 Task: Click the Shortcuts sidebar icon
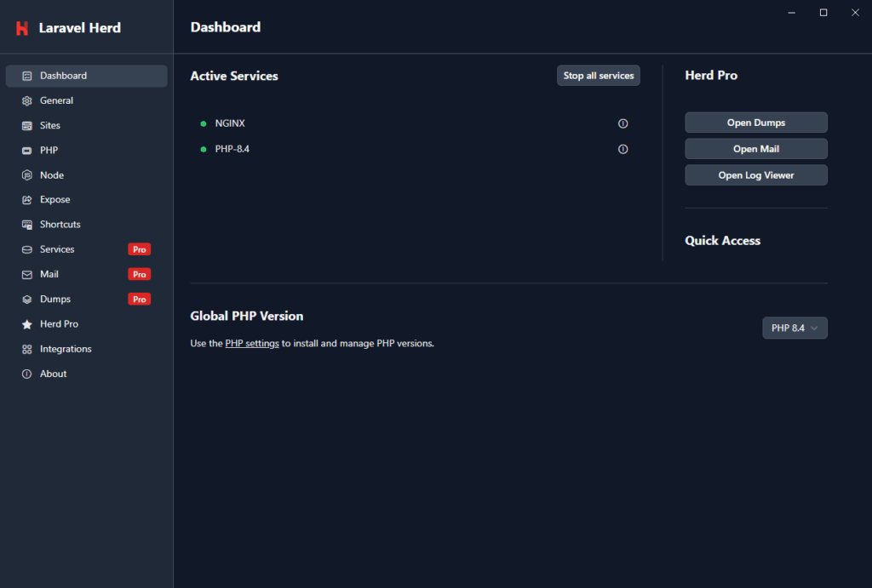[x=26, y=225]
